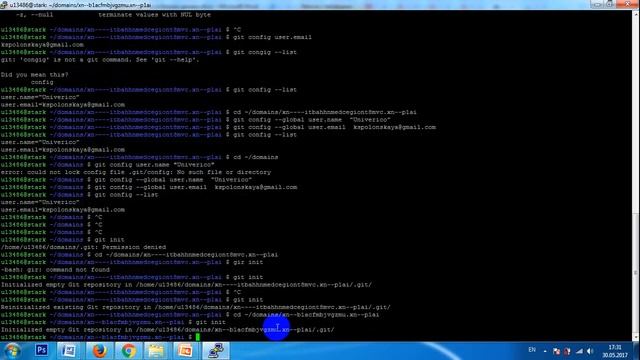Open the network connection tray icon
This screenshot has height=360, width=640.
(579, 351)
